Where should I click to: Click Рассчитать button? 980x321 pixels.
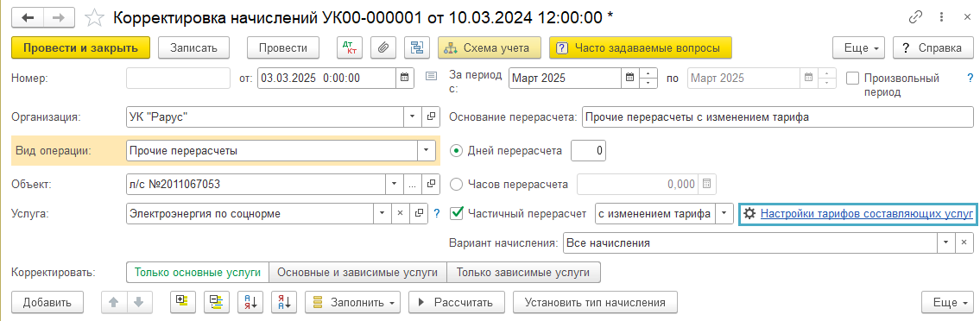click(456, 302)
